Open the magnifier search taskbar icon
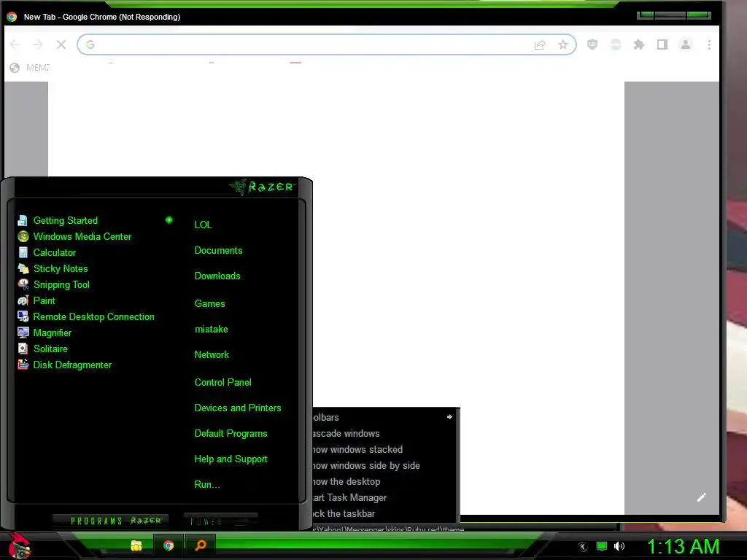The height and width of the screenshot is (560, 747). (201, 545)
